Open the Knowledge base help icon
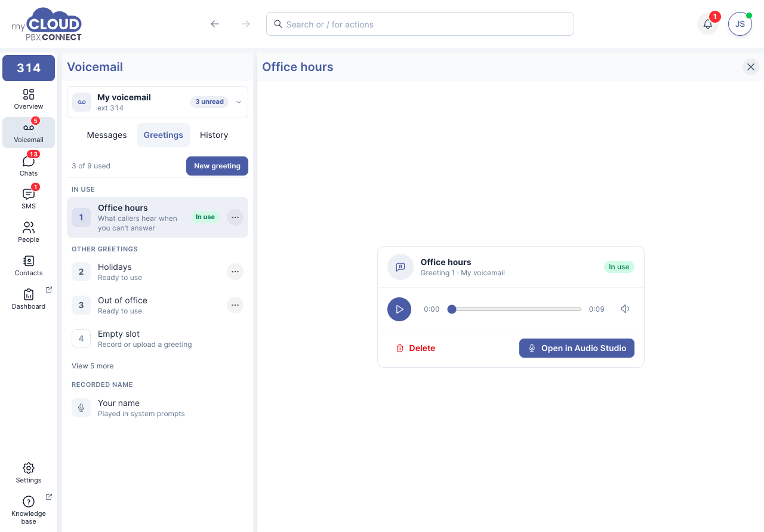764x532 pixels. (x=29, y=510)
